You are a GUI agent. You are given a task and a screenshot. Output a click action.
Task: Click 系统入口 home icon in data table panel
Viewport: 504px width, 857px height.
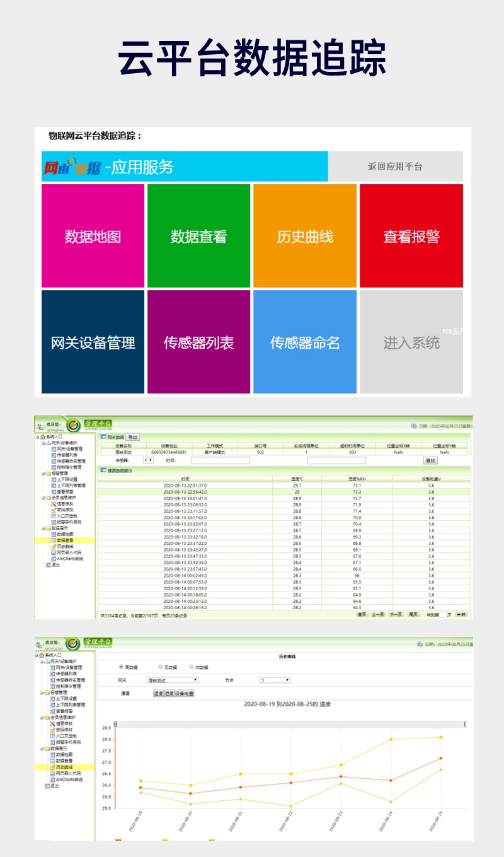point(43,436)
